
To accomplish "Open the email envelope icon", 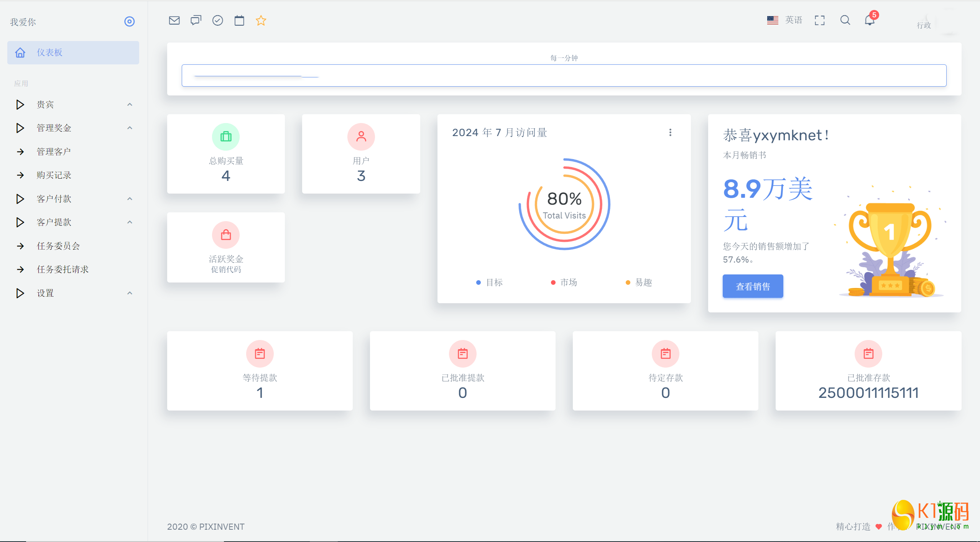I will click(174, 20).
